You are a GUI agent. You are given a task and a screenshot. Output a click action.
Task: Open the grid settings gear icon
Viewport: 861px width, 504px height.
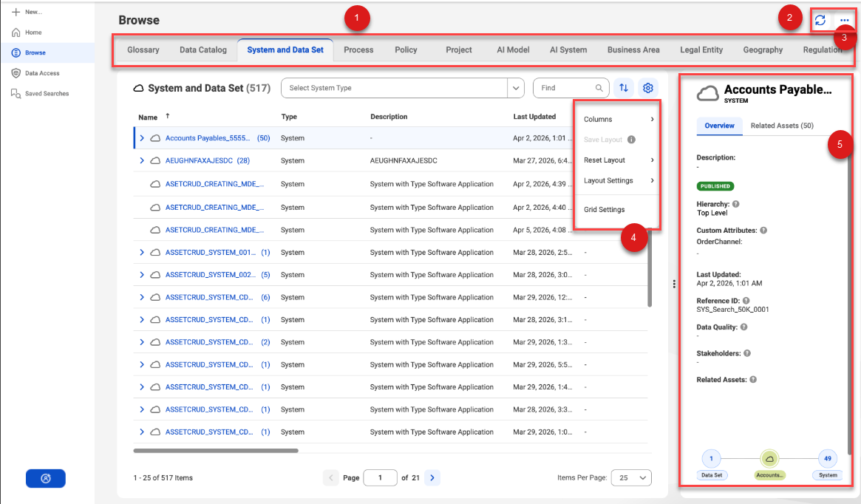(x=648, y=88)
